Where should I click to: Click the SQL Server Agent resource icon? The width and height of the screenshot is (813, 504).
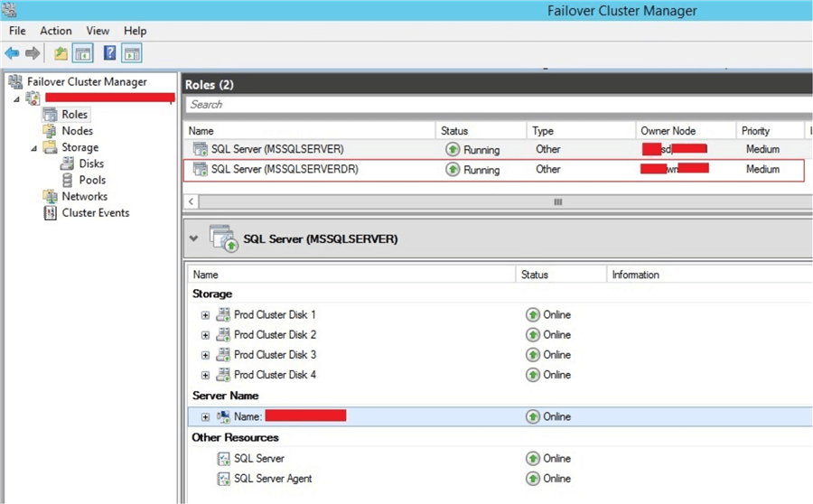pos(223,479)
